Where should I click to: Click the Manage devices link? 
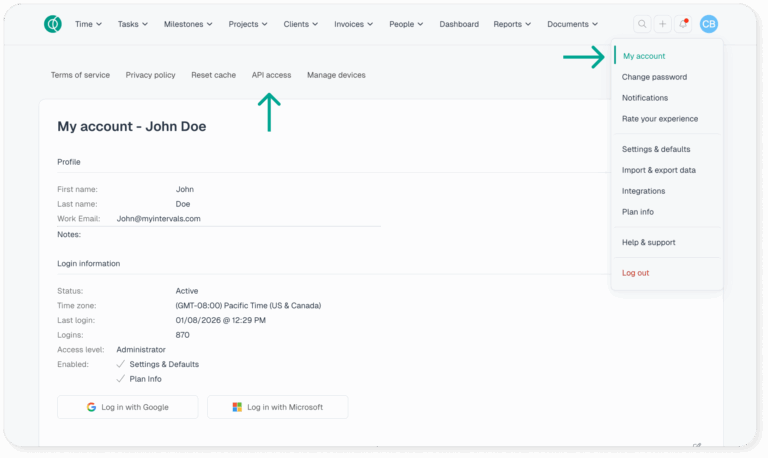336,75
